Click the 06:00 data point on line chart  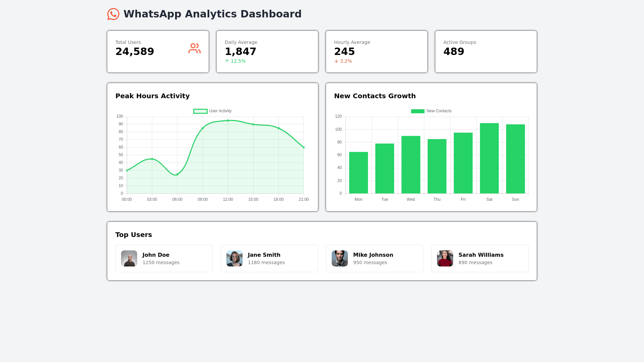(177, 174)
